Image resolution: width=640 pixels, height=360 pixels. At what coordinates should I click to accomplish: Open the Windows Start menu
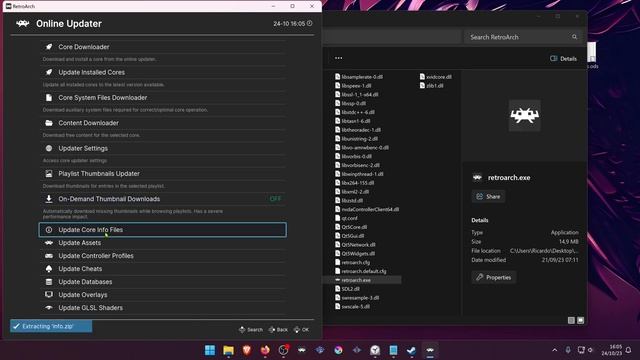[210, 350]
